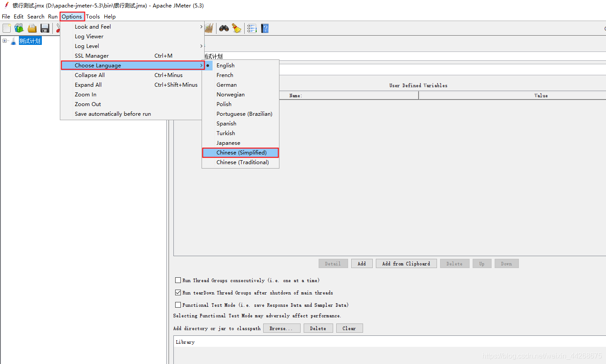
Task: Select Japanese language option
Action: click(x=240, y=143)
